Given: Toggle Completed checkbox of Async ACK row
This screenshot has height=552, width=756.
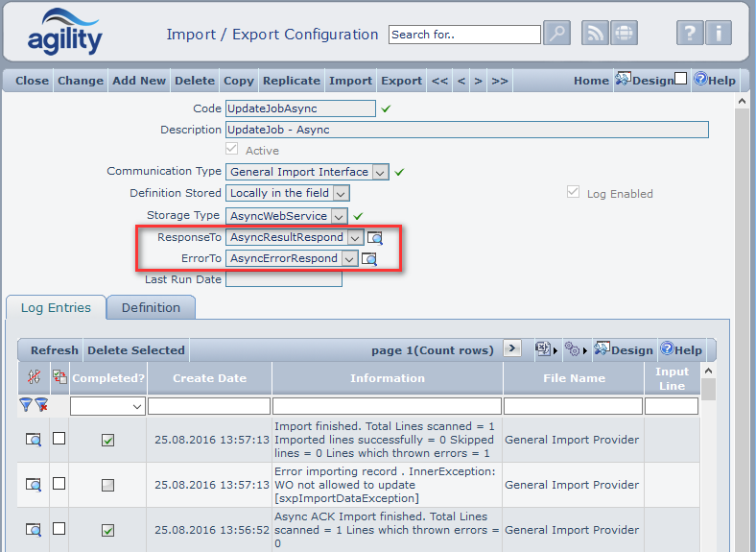Looking at the screenshot, I should pyautogui.click(x=108, y=530).
